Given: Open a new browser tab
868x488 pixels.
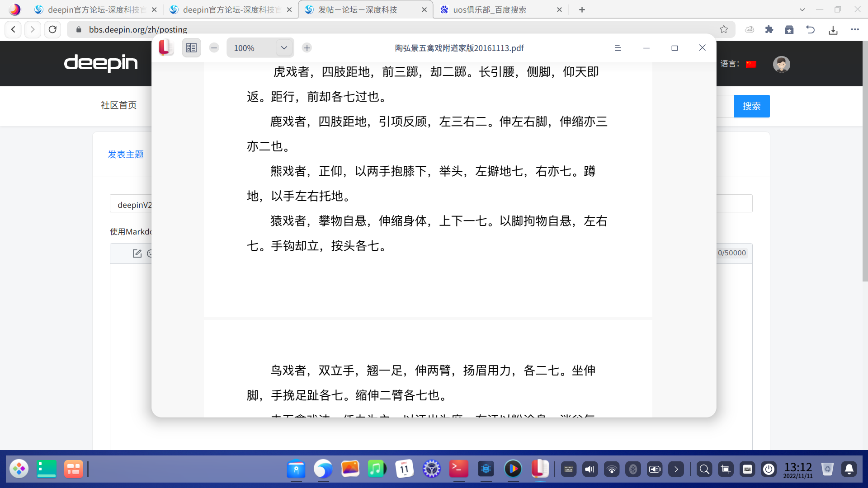Looking at the screenshot, I should point(582,9).
